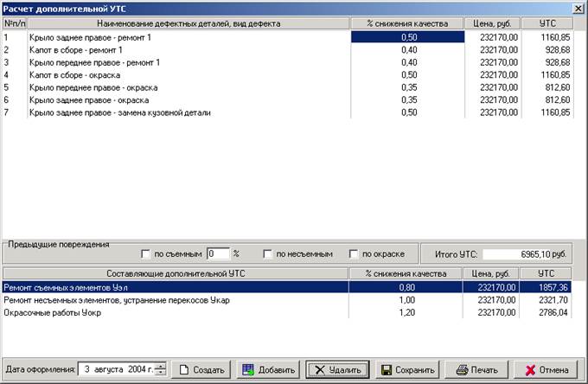The image size is (588, 384).
Task: Cancel with the Отмена button
Action: [x=546, y=369]
